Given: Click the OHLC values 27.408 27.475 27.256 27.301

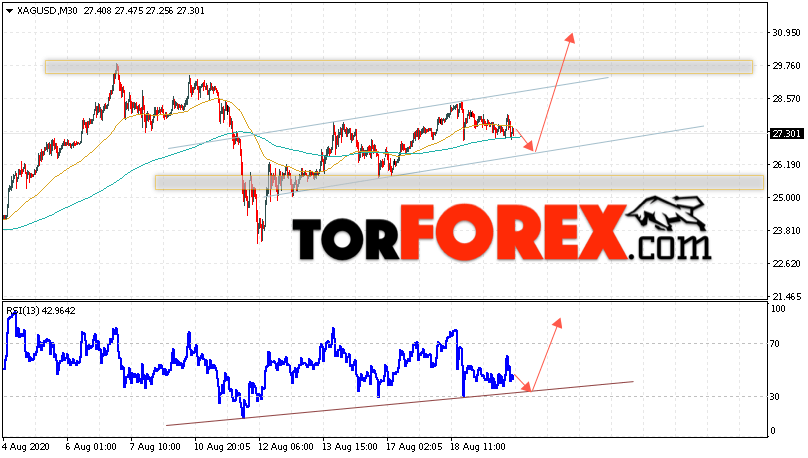Looking at the screenshot, I should click(144, 11).
